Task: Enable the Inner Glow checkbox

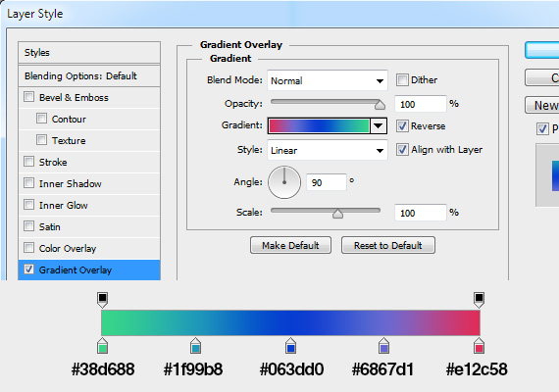Action: coord(28,205)
